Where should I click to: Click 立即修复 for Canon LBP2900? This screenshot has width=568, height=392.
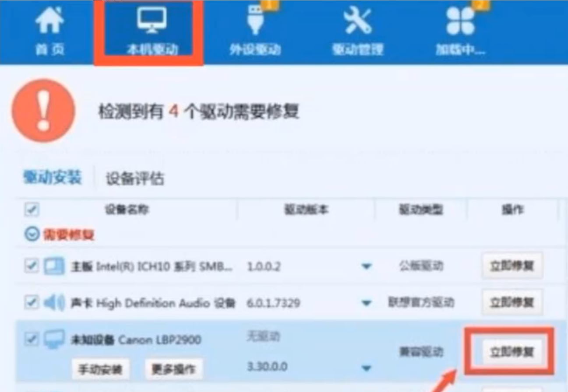[512, 352]
